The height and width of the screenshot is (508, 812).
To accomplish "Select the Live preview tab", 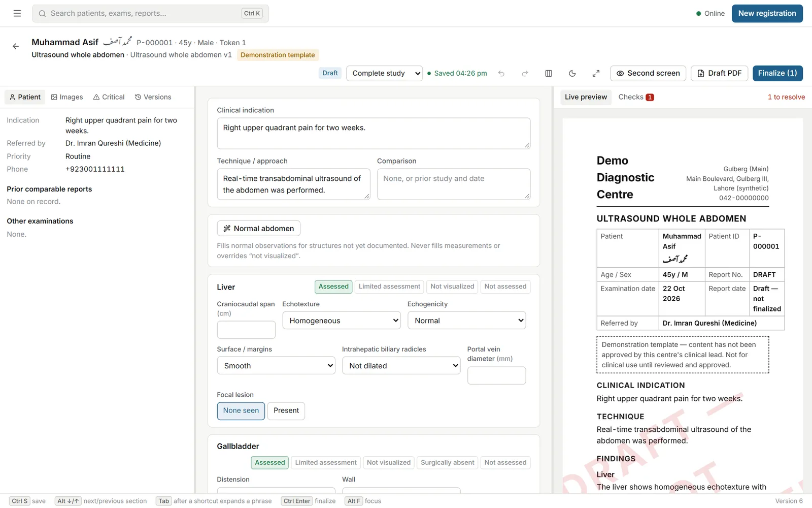I will point(586,97).
